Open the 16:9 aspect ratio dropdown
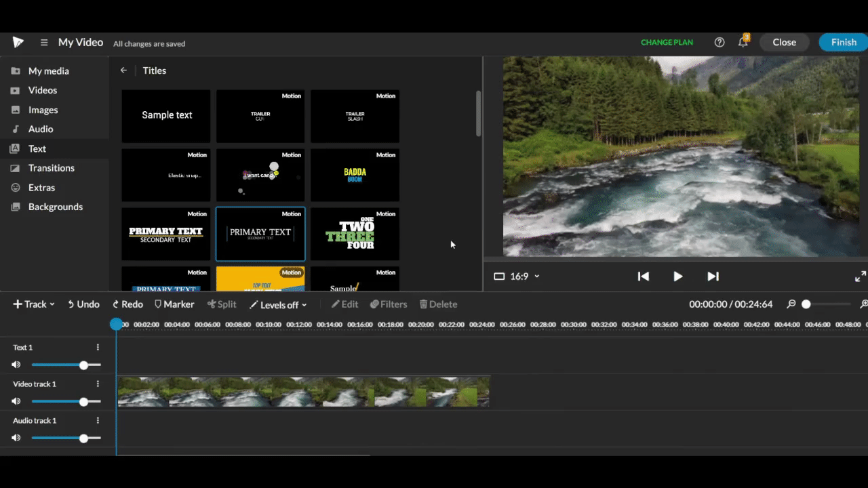 [517, 276]
